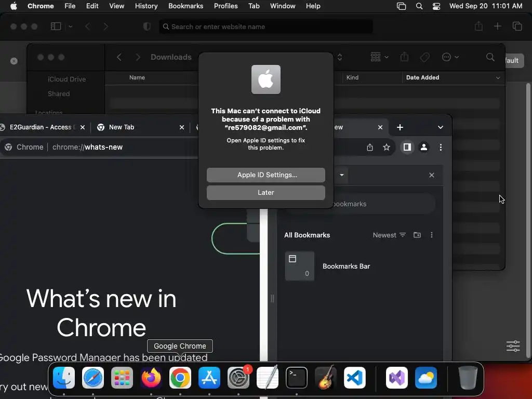Open Visual Studio purple Dock icon
Image resolution: width=532 pixels, height=399 pixels.
tap(397, 378)
